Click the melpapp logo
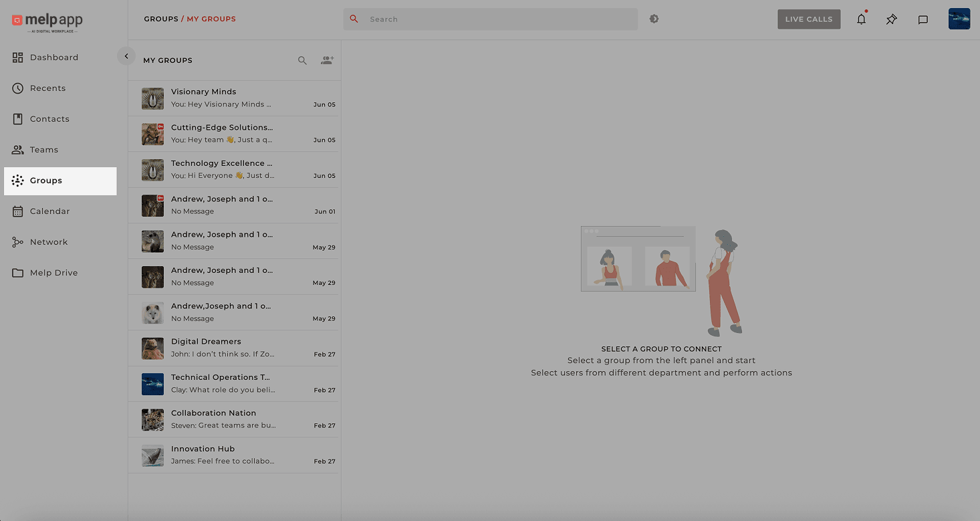Image resolution: width=980 pixels, height=521 pixels. [47, 21]
